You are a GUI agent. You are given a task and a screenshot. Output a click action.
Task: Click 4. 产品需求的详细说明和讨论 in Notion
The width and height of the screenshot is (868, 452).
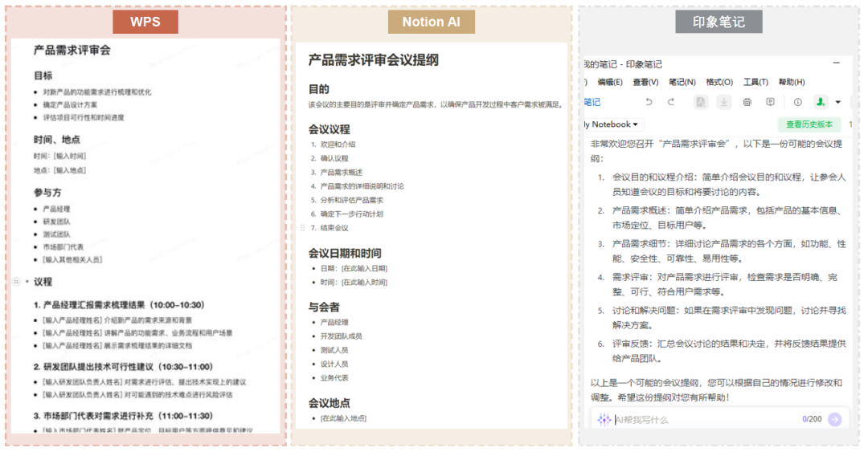click(357, 186)
